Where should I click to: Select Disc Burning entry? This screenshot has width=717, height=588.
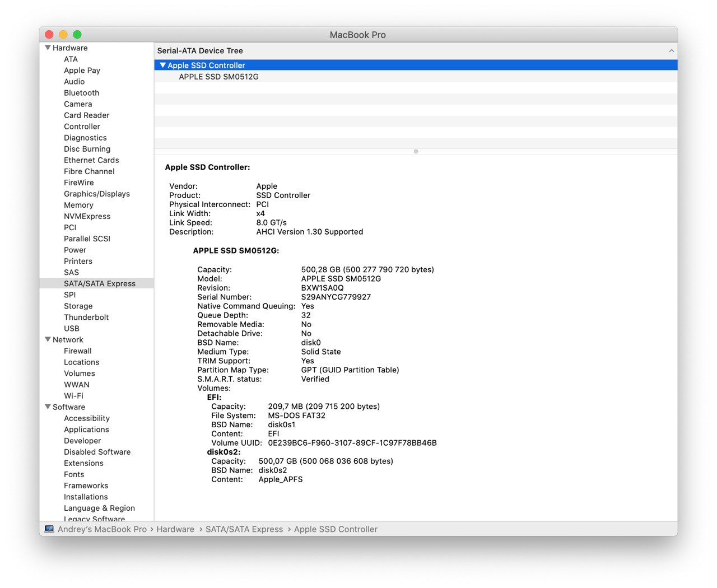(x=87, y=149)
